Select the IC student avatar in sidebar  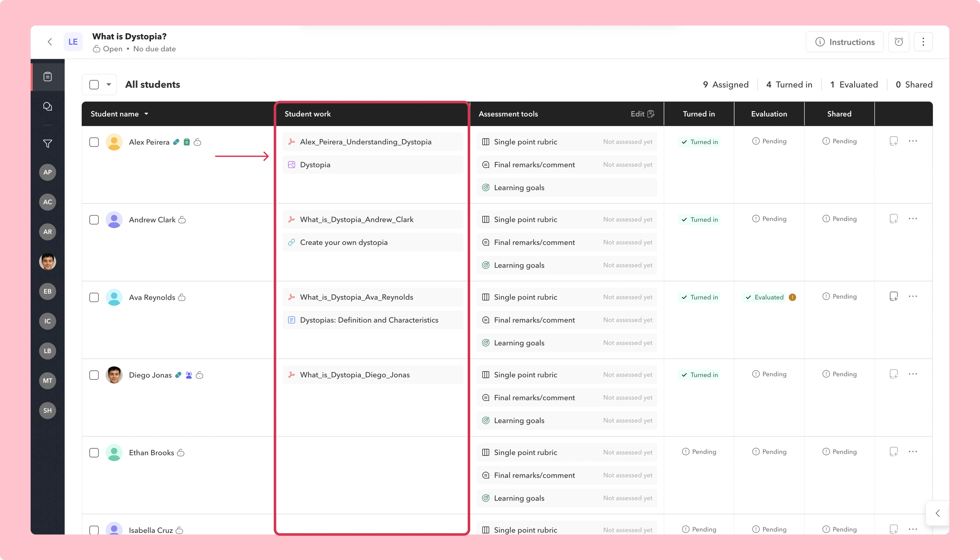pos(48,321)
